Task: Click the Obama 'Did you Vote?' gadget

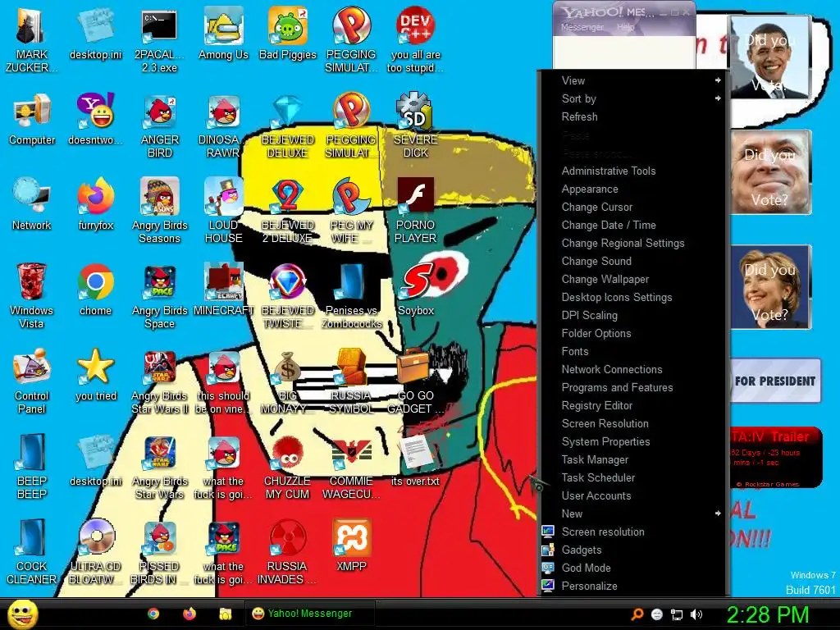Action: coord(769,58)
